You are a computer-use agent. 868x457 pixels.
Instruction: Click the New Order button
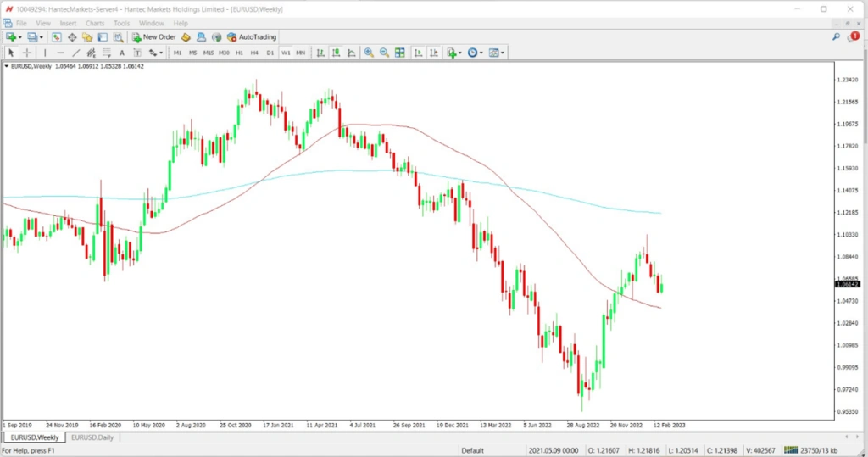154,37
